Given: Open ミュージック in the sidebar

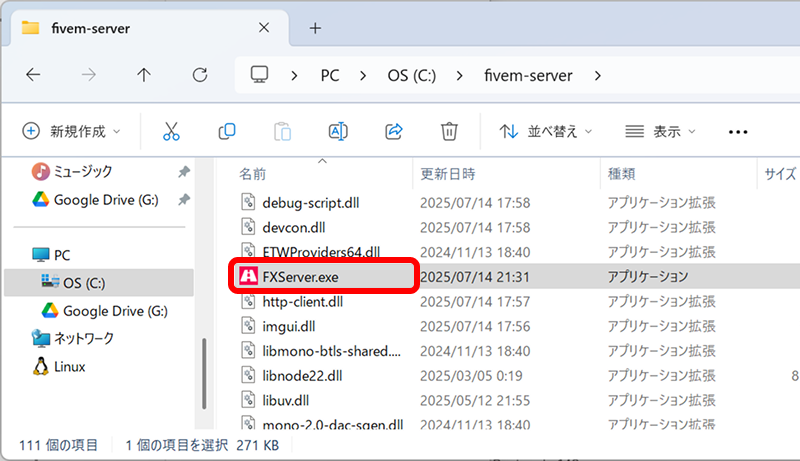Looking at the screenshot, I should [82, 171].
